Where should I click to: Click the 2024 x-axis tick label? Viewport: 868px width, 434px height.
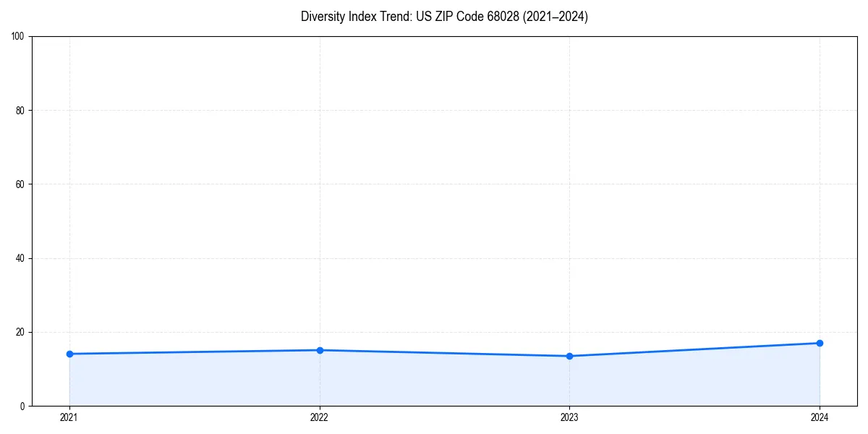pyautogui.click(x=820, y=417)
